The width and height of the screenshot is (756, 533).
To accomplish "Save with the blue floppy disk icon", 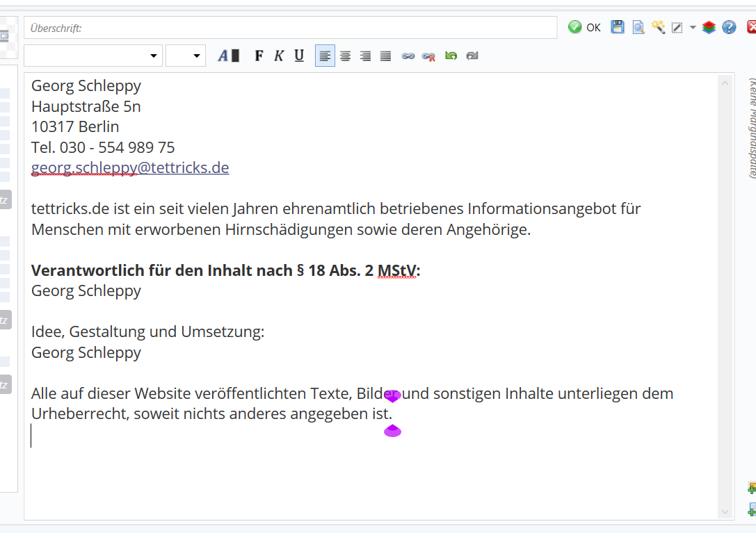I will pyautogui.click(x=617, y=27).
